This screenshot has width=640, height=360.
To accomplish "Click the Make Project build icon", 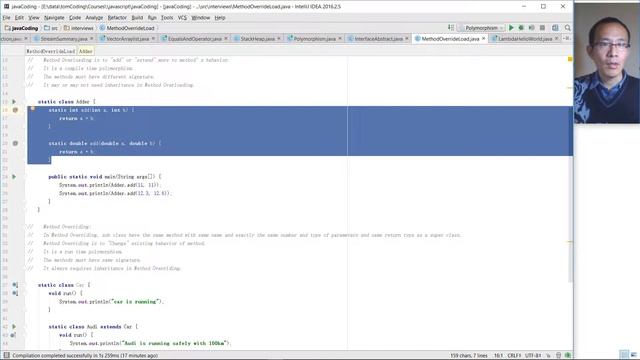I will (451, 28).
